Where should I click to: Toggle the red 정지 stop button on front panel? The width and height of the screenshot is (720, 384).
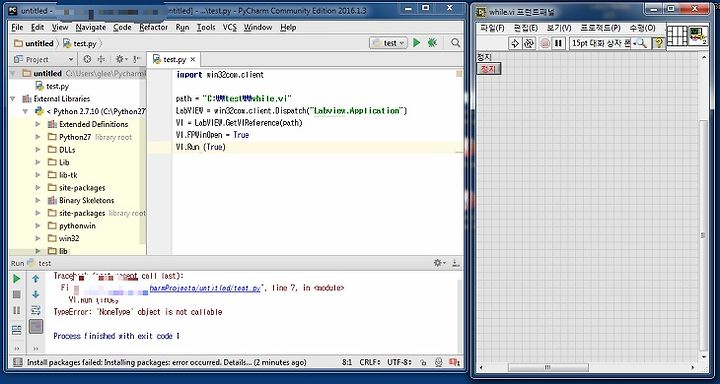click(489, 69)
